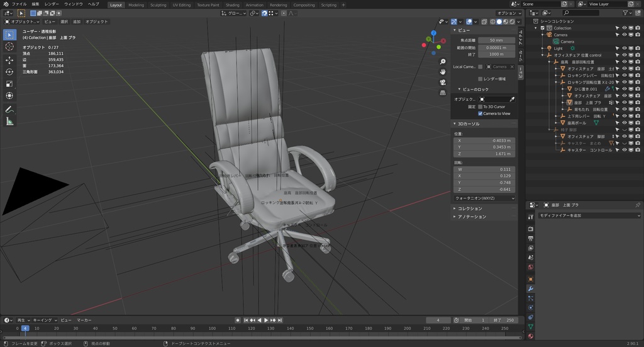Expand the Light item in outliner
644x347 pixels.
(x=543, y=48)
